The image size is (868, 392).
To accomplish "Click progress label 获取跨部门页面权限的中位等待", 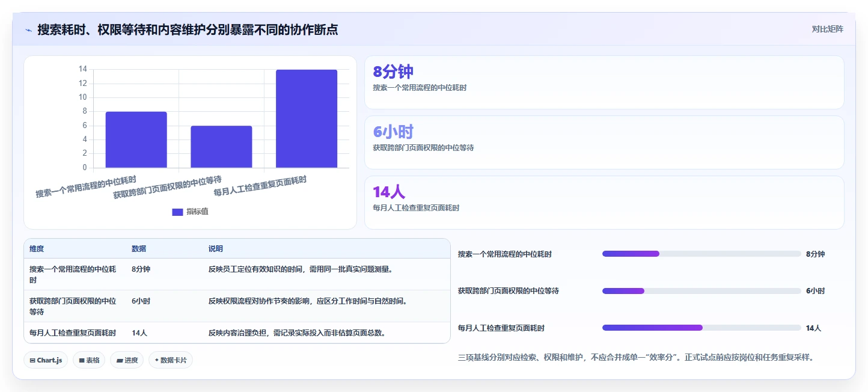I will (x=509, y=291).
